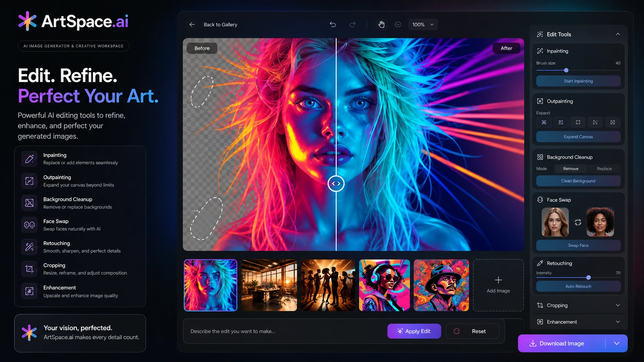Viewport: 644px width, 362px height.
Task: Click the Inpainting feature icon in left list
Action: (x=29, y=159)
